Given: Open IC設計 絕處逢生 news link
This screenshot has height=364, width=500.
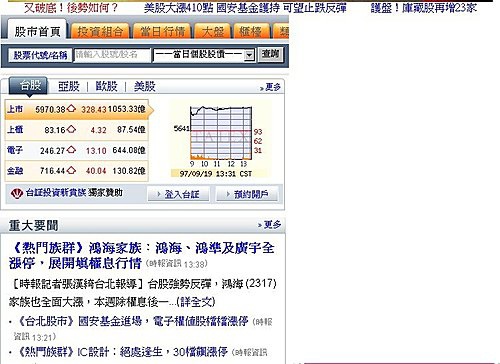Looking at the screenshot, I should point(123,352).
